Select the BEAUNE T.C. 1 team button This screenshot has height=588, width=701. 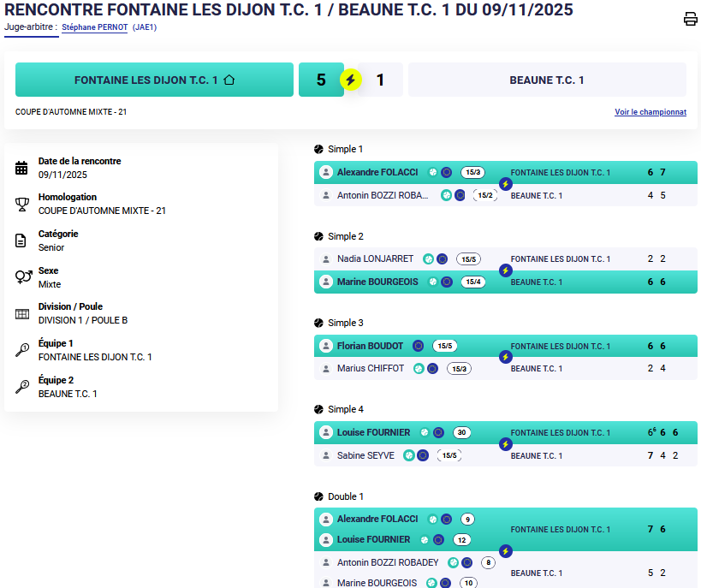[546, 80]
